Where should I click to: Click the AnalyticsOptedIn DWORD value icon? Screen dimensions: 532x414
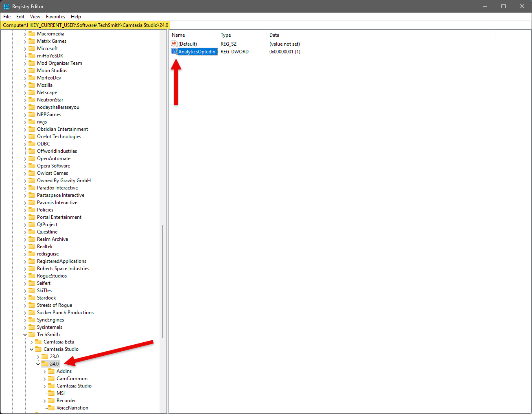[174, 51]
